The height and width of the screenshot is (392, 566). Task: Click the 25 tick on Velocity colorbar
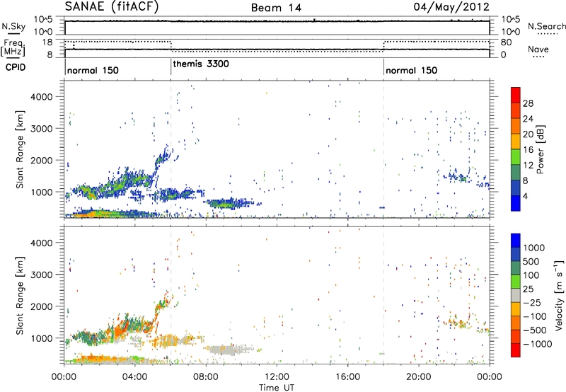[x=528, y=289]
